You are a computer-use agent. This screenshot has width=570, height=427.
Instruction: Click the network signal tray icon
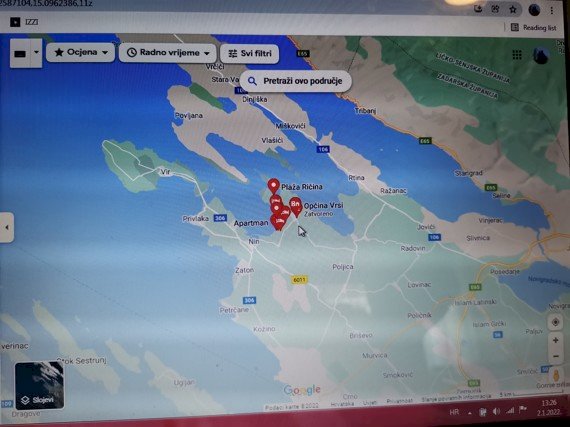click(x=510, y=411)
